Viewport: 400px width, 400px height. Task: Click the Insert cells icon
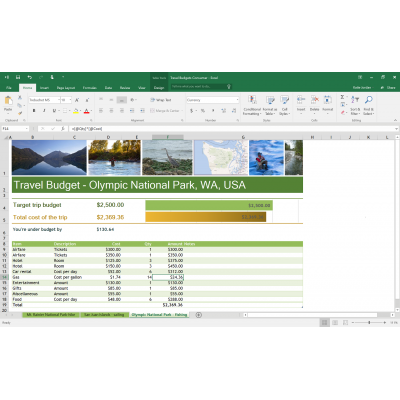click(301, 103)
